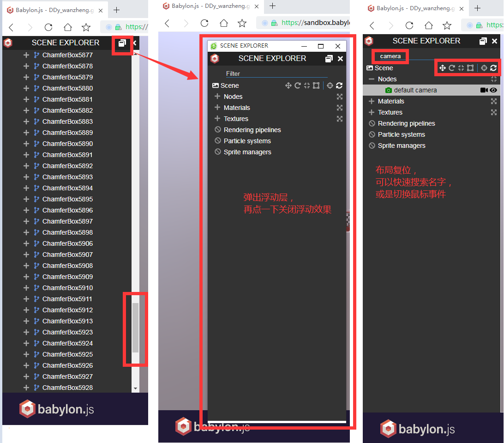Toggle gizmo on Nodes via crosshair icon
504x443 pixels.
pyautogui.click(x=494, y=79)
